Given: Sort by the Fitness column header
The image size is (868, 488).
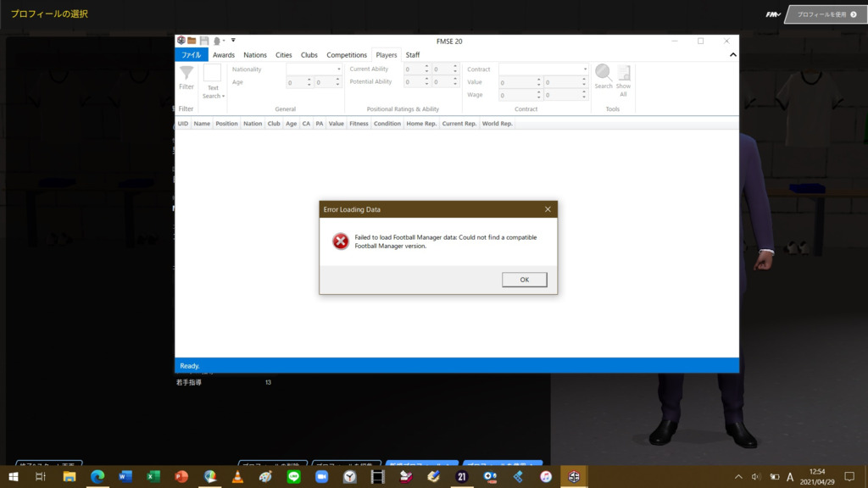Looking at the screenshot, I should point(359,124).
